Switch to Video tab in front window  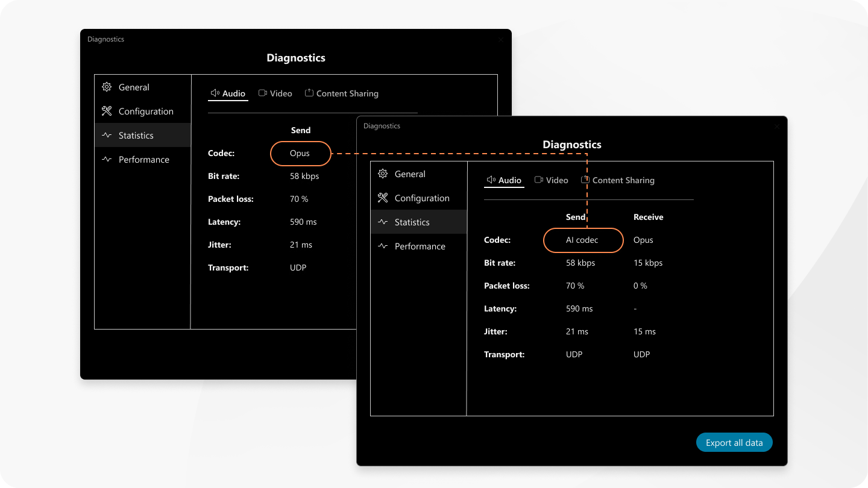click(x=552, y=180)
